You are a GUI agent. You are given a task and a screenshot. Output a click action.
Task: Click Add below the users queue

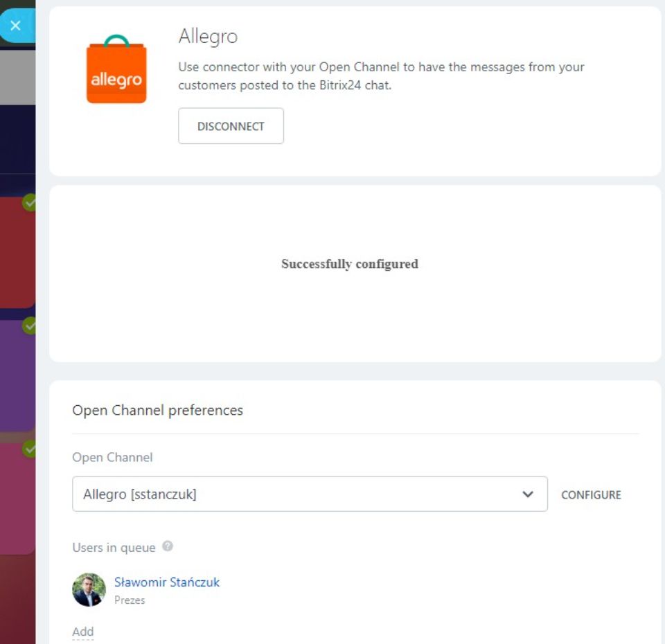[82, 631]
